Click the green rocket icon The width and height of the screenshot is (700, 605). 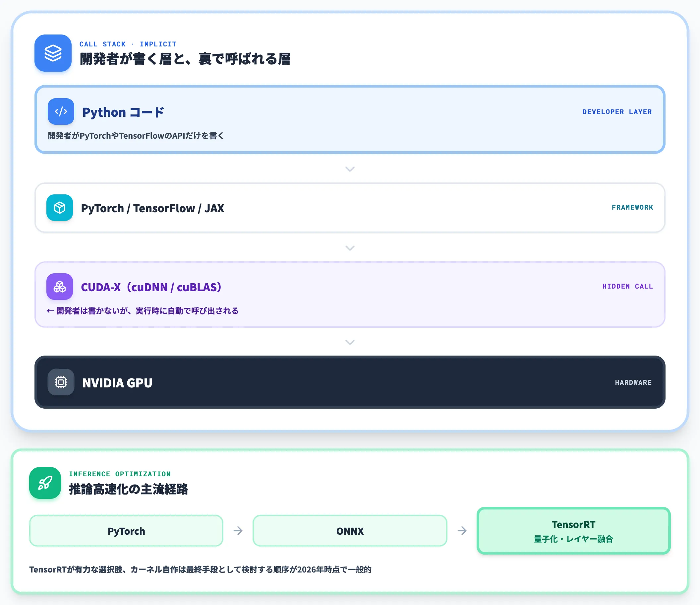(x=45, y=483)
